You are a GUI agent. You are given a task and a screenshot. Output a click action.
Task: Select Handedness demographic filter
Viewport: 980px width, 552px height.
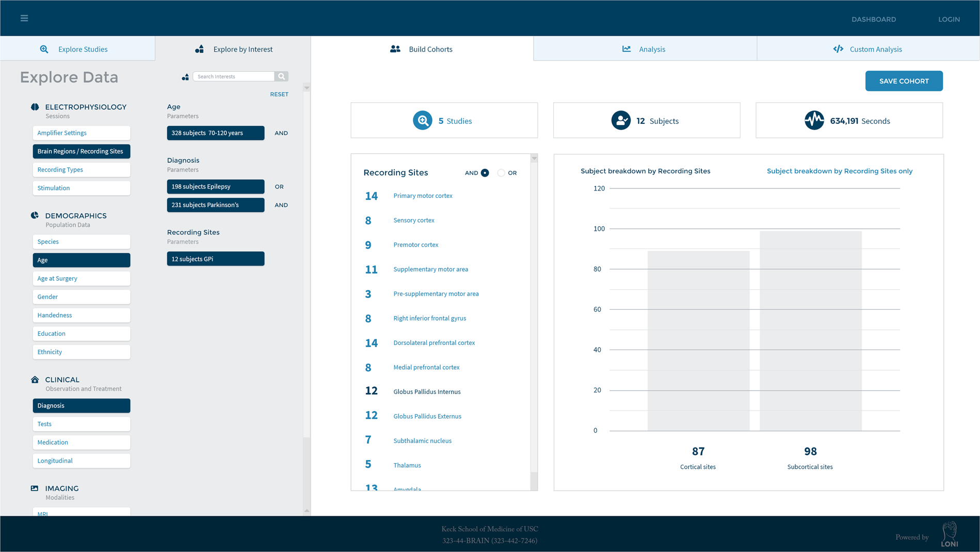point(82,315)
